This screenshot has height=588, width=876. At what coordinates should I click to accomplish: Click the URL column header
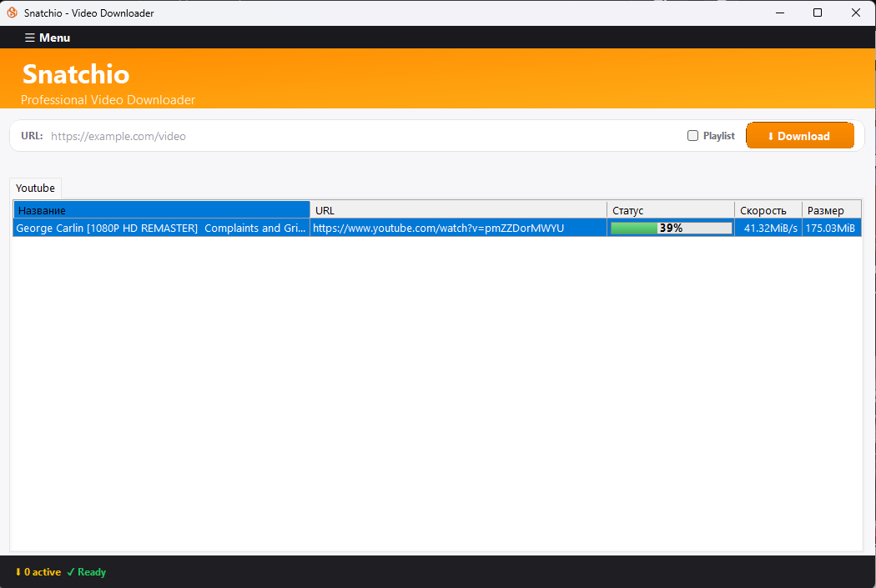point(458,210)
